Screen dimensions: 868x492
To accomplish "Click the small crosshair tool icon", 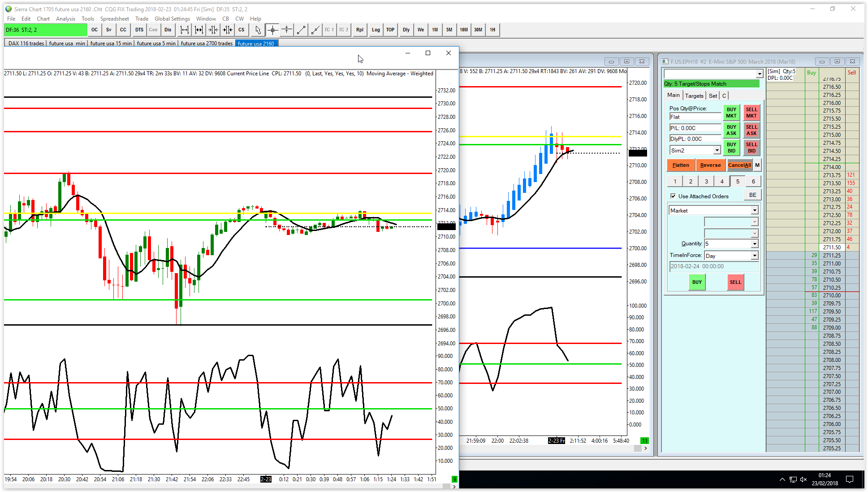I will pos(287,30).
